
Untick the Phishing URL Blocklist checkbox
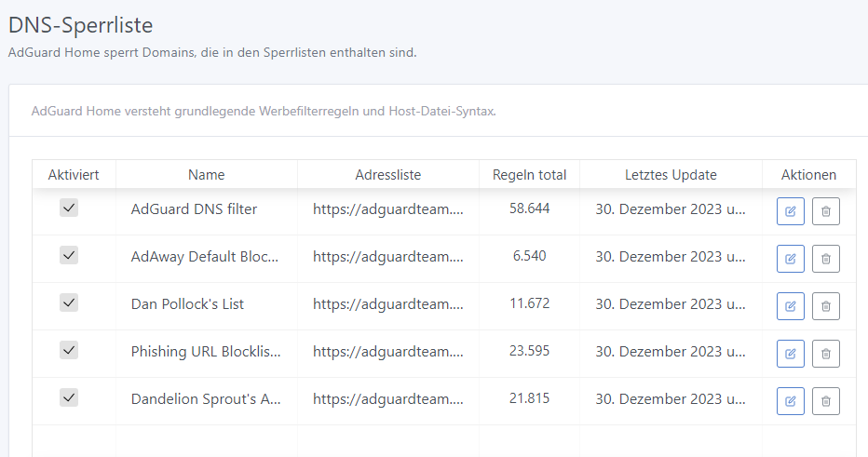coord(69,350)
